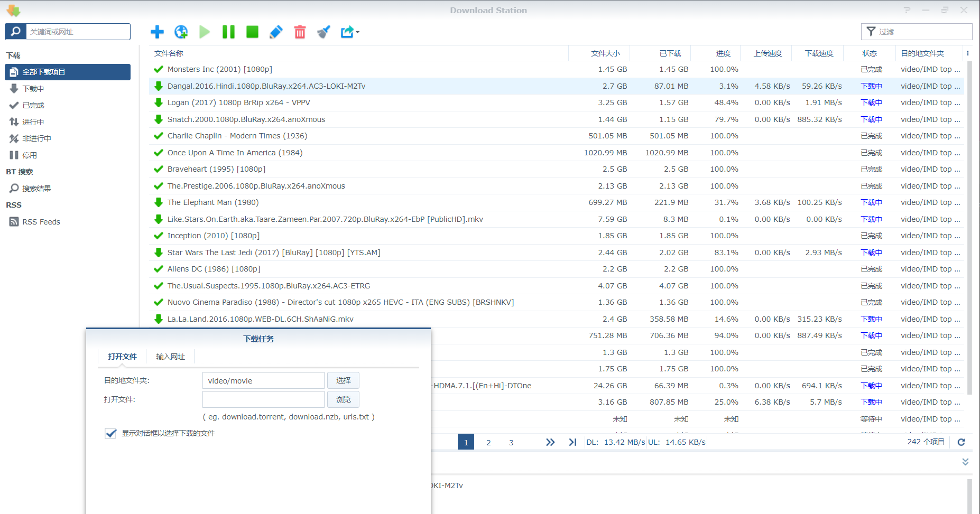Sort by 已下载 column header

661,53
